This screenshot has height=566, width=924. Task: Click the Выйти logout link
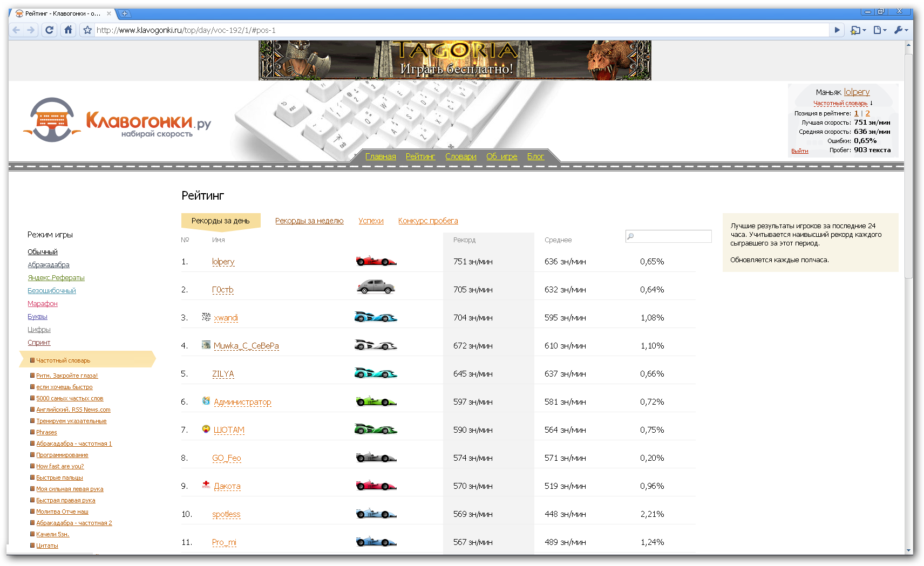tap(799, 151)
